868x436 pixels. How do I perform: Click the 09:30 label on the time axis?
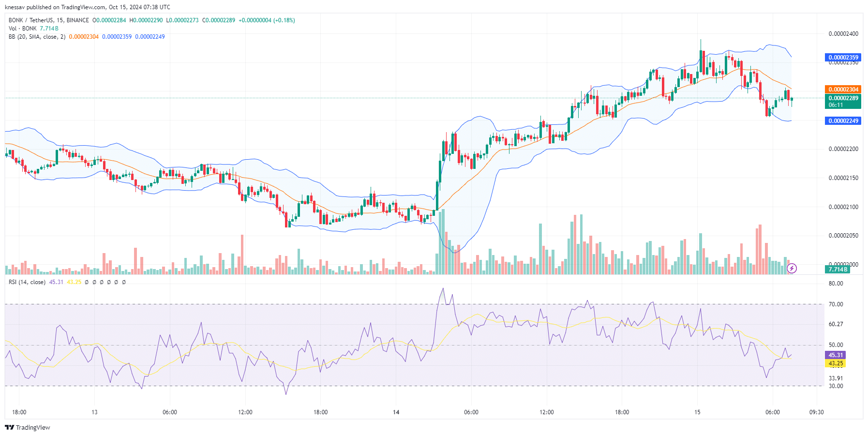816,412
